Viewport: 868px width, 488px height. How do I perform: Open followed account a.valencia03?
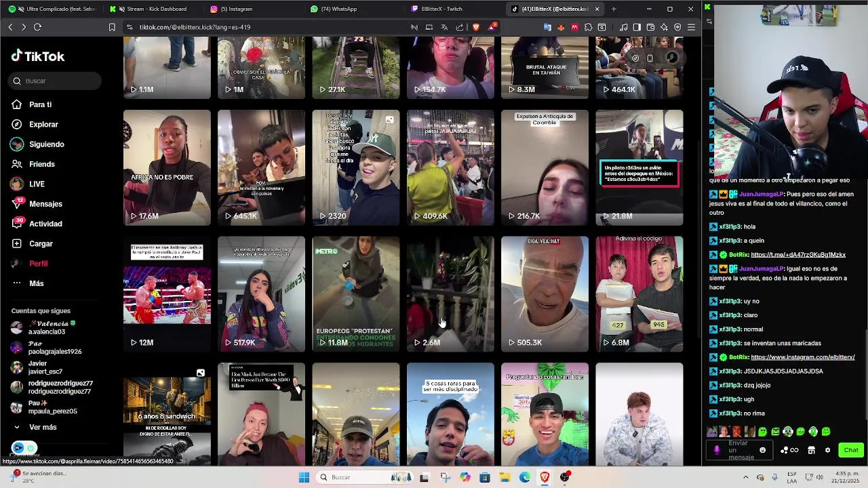point(43,328)
